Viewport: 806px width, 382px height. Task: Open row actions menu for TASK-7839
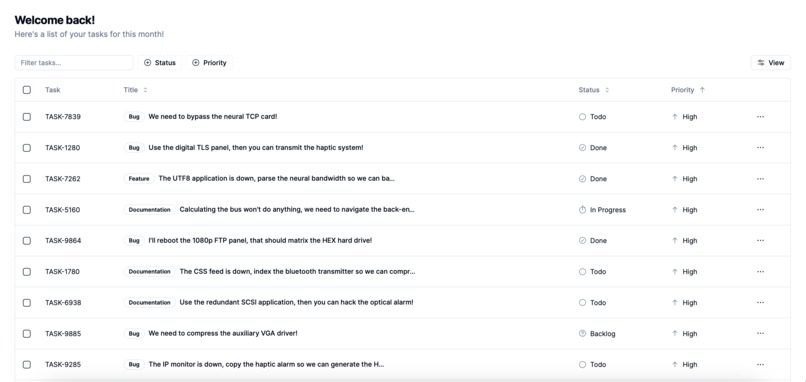[x=760, y=117]
